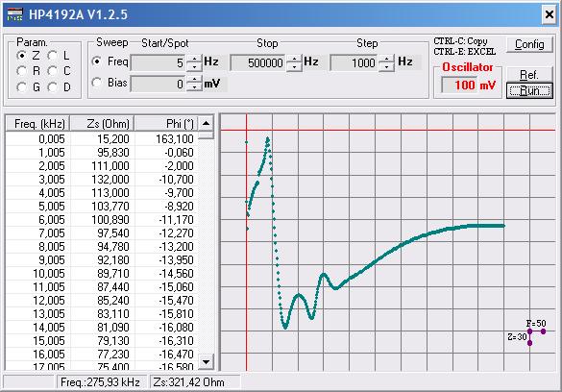Select the D parameter radio button
The width and height of the screenshot is (562, 392).
[x=52, y=87]
